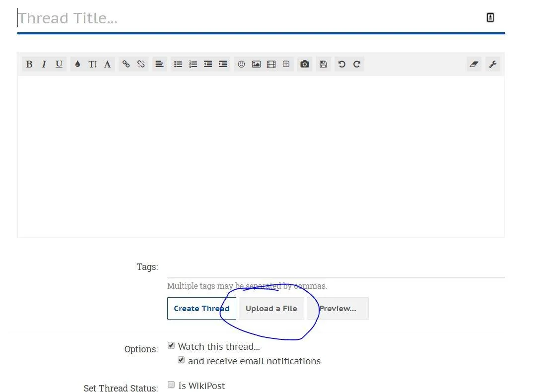Click the outdent icon
545x392 pixels.
tap(208, 65)
